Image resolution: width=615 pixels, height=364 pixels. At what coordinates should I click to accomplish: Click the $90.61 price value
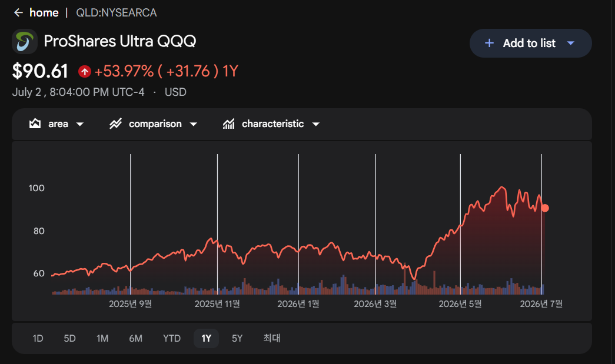(40, 71)
